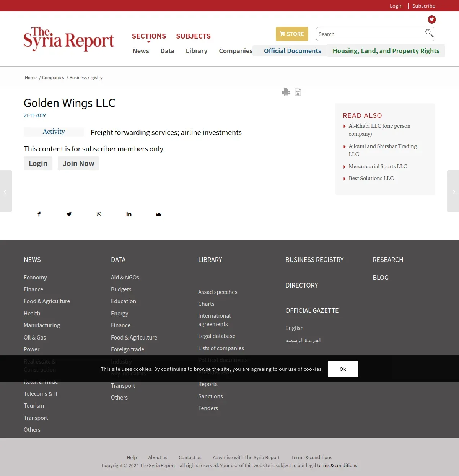Open About us link

point(158,457)
